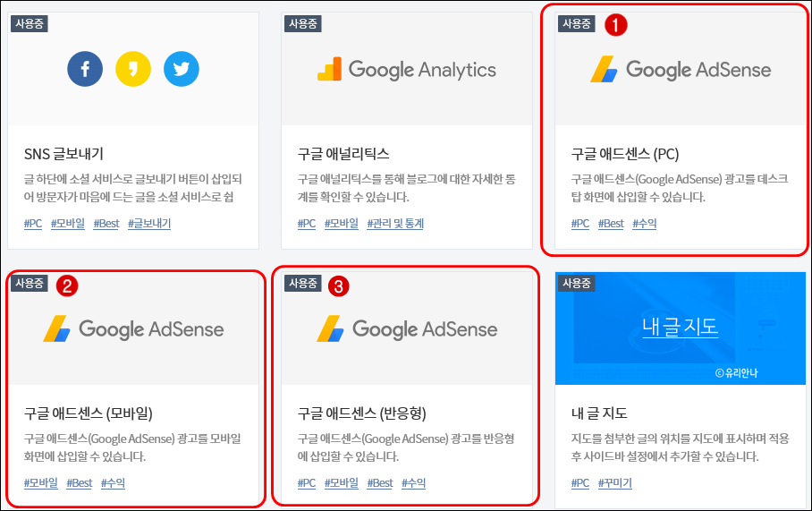Click 사용중 badge on 구글 애드센스 (반응형) card
The width and height of the screenshot is (812, 511).
coord(303,283)
